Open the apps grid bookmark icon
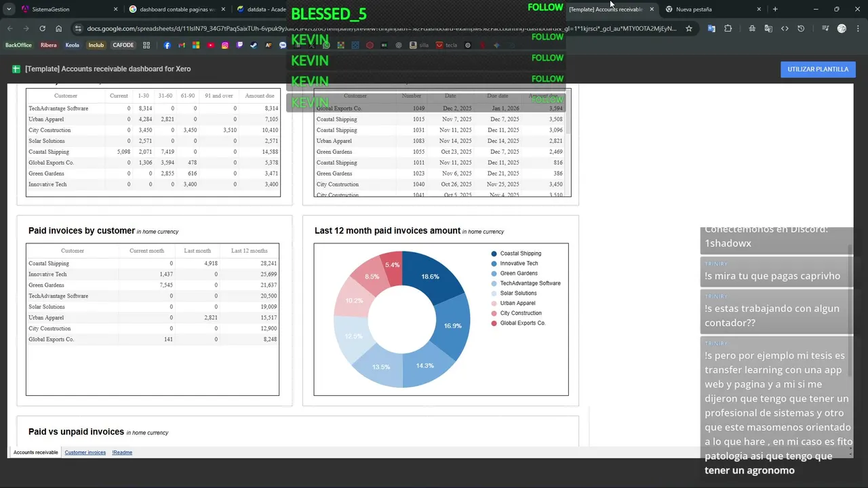This screenshot has height=488, width=868. (x=146, y=45)
